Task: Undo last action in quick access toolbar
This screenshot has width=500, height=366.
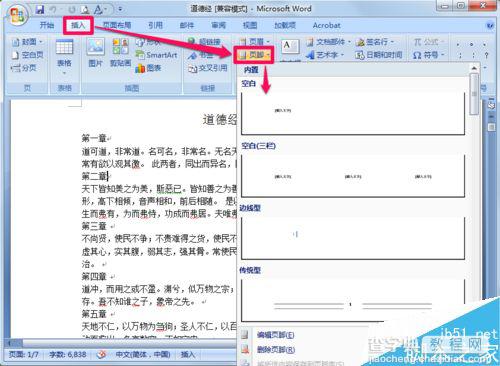Action: coord(53,10)
